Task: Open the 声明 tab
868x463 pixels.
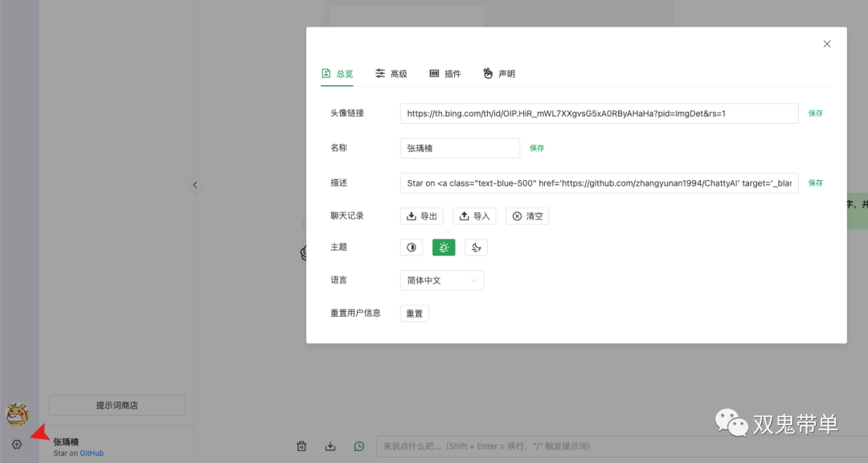Action: coord(498,73)
